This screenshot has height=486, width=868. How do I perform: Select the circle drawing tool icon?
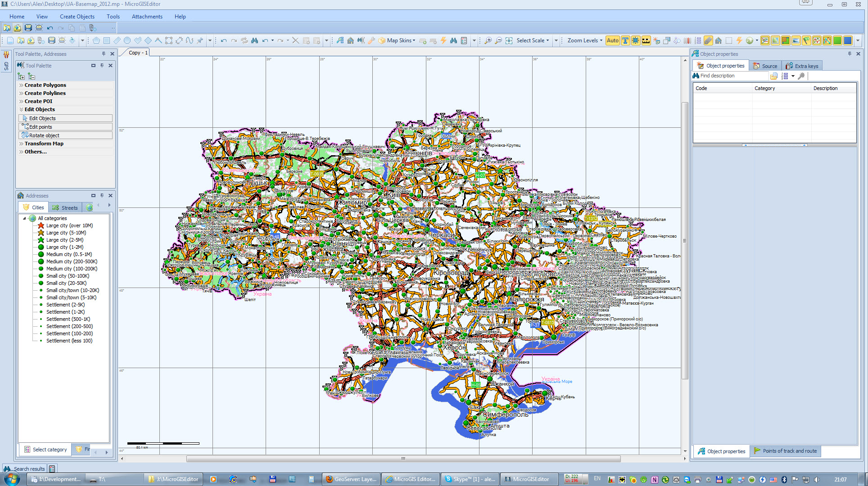pos(127,40)
